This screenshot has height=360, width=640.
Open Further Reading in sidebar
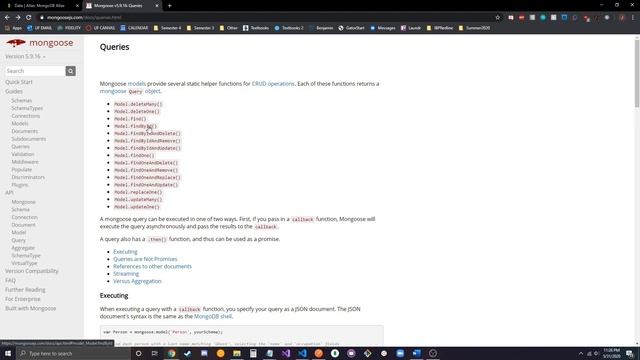(x=25, y=290)
